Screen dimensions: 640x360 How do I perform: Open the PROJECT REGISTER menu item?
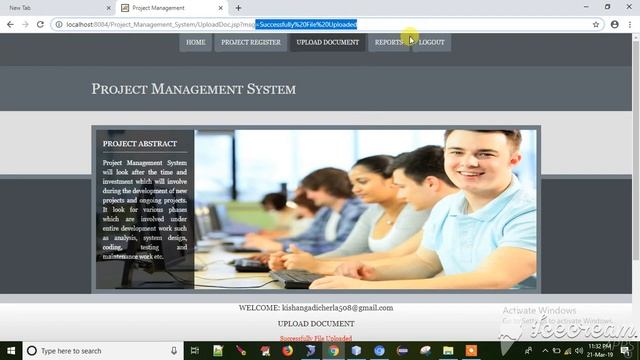tap(251, 42)
